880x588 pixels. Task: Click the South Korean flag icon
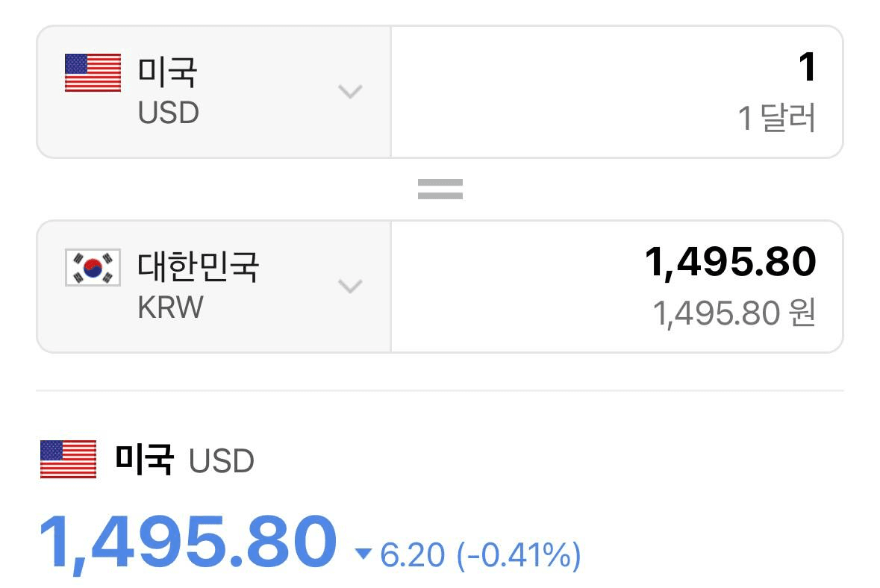[x=93, y=267]
